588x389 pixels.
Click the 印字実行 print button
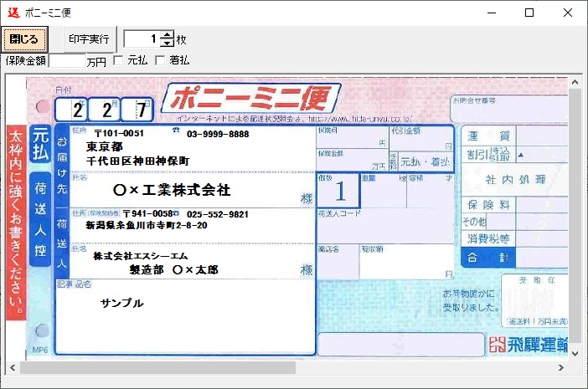click(x=90, y=39)
